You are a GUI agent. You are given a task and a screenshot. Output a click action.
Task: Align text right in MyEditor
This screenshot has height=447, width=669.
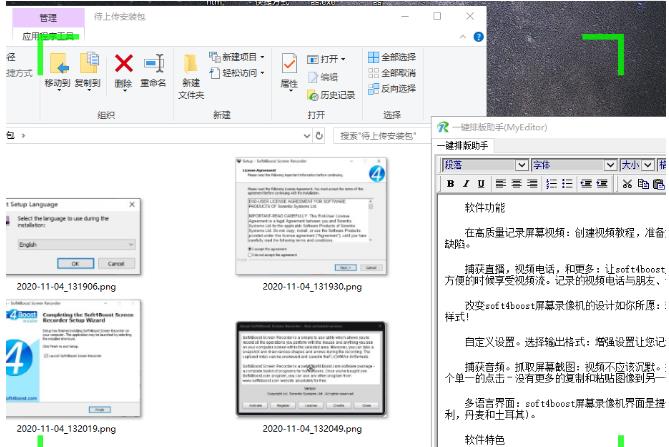click(x=532, y=183)
